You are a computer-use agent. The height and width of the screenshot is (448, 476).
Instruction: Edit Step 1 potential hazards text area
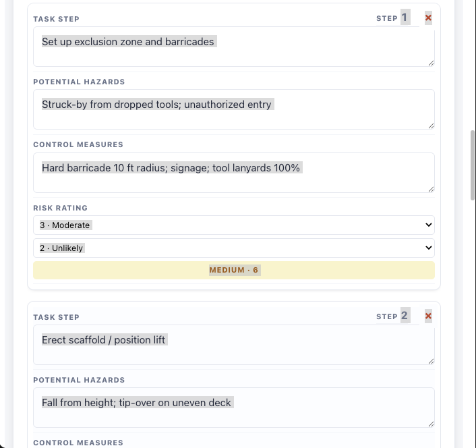(234, 109)
